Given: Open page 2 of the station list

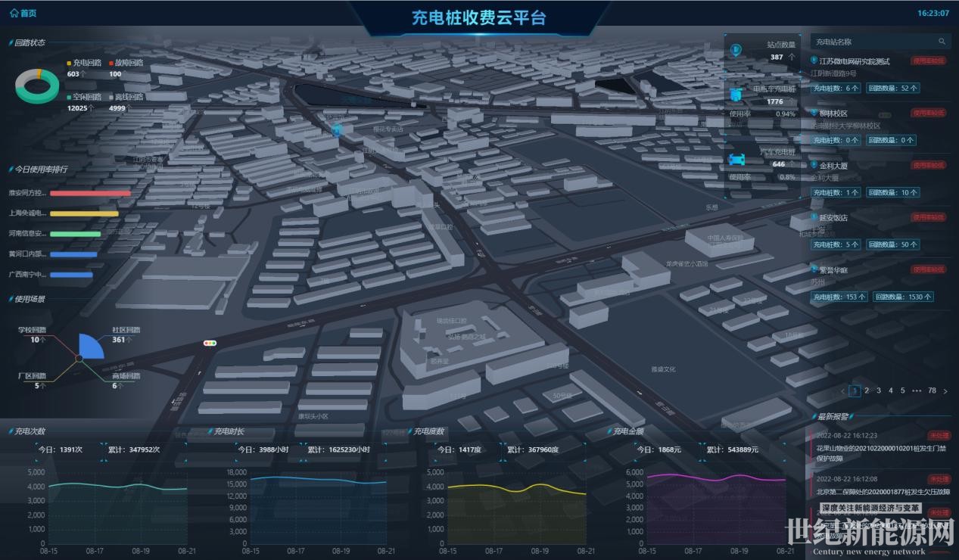Looking at the screenshot, I should 867,391.
